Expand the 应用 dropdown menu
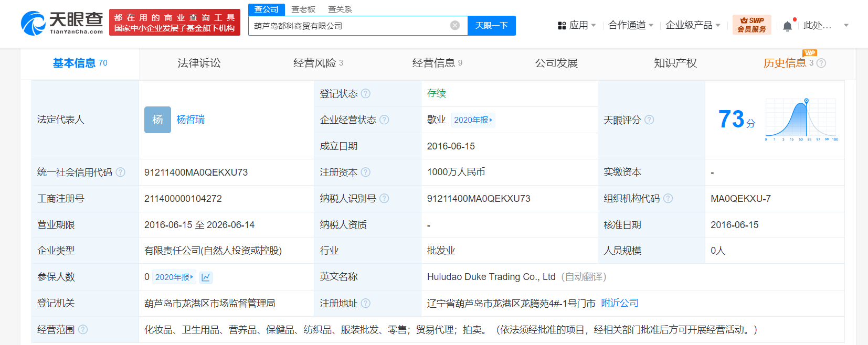This screenshot has height=345, width=868. click(x=577, y=25)
